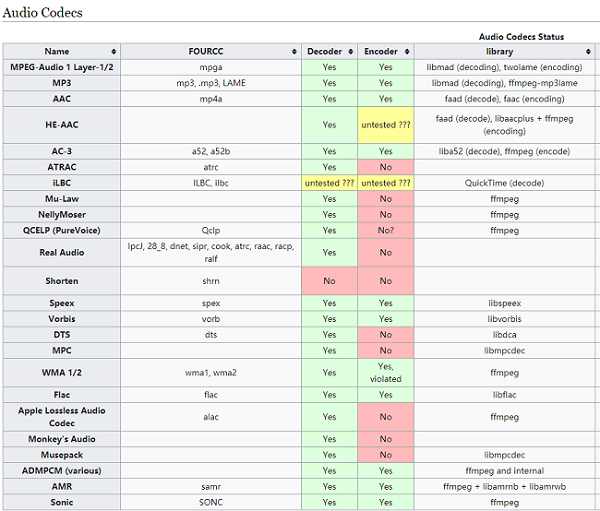Sort by FOURCC using sort arrows

pos(294,52)
